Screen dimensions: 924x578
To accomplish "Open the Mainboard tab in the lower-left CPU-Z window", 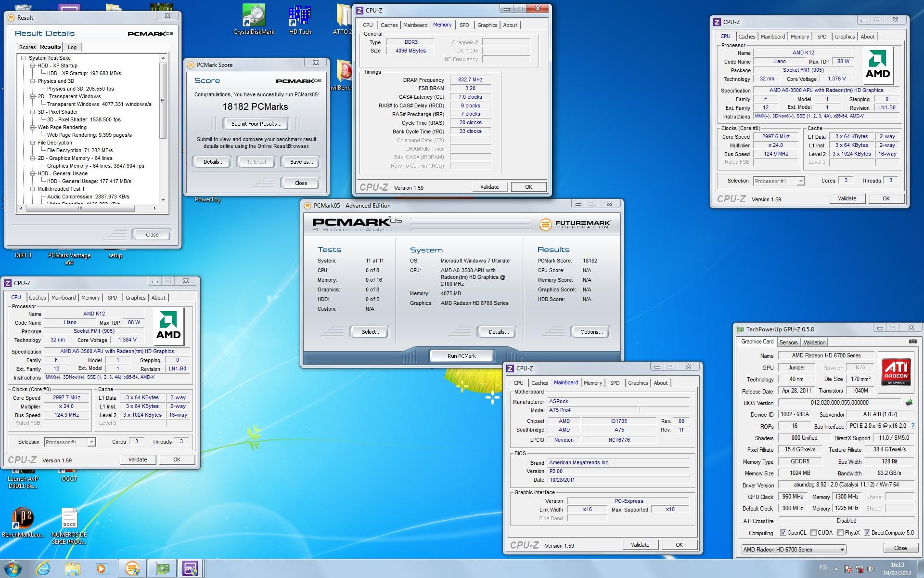I will (x=64, y=298).
